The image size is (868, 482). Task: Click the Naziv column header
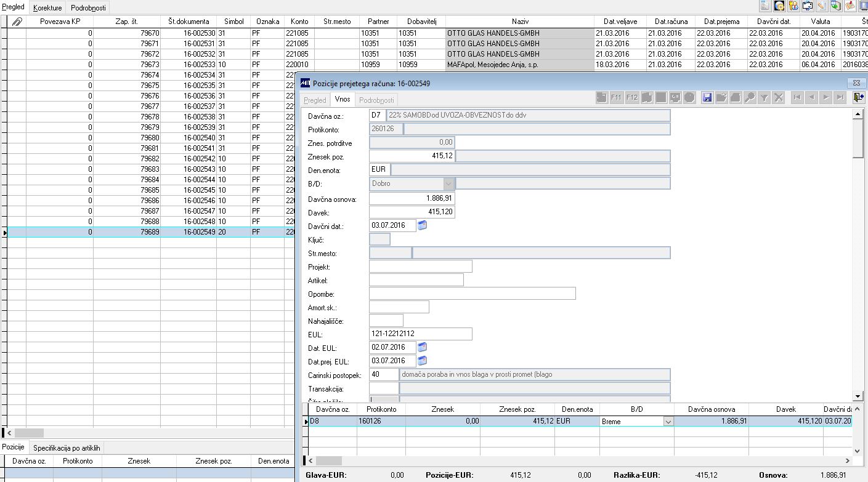[519, 22]
